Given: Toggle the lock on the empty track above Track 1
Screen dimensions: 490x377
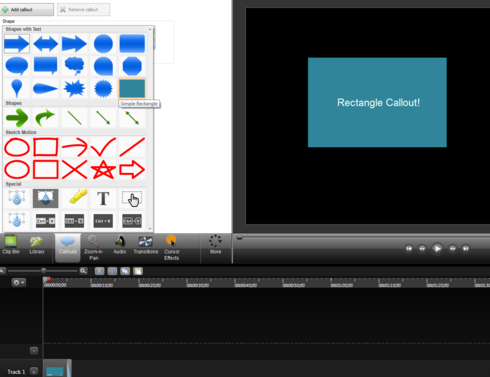Looking at the screenshot, I should 34,351.
